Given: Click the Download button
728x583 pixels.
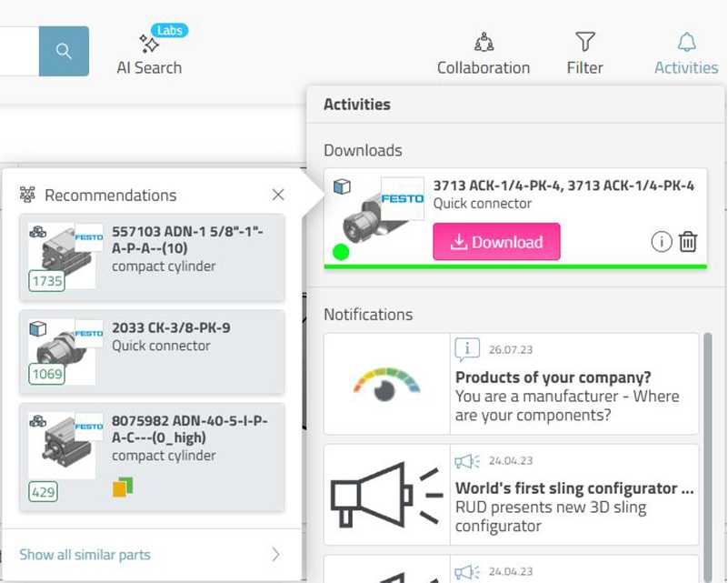Looking at the screenshot, I should (x=496, y=242).
